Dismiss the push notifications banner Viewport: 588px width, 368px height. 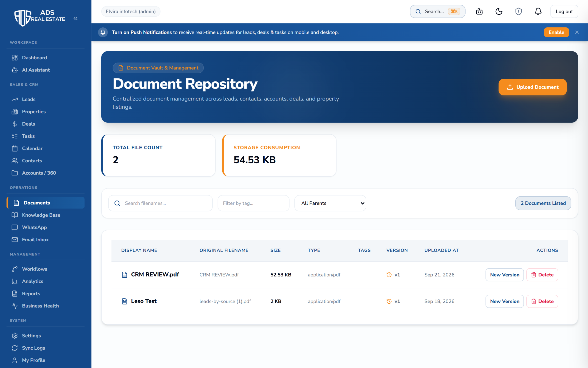tap(577, 32)
